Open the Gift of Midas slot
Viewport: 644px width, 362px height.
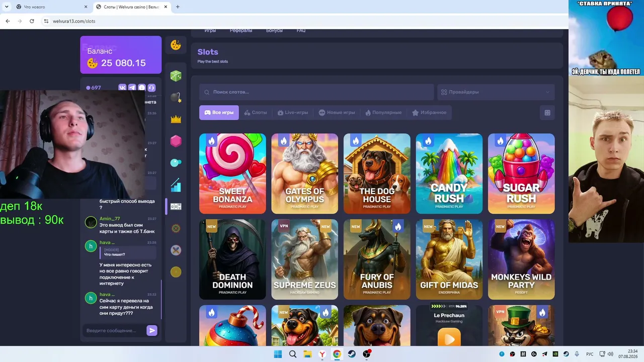pos(449,259)
